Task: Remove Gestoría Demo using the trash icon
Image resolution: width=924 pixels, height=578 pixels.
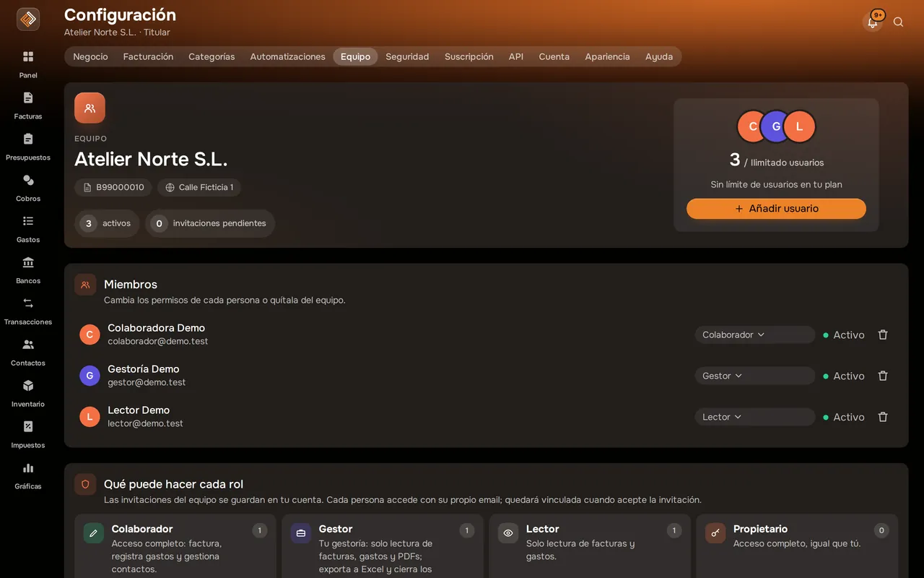Action: tap(883, 376)
